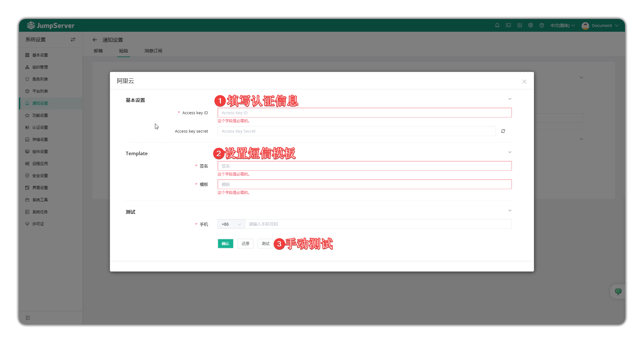Open the web terminal icon in header
Viewport: 644px width, 337px height.
[x=508, y=25]
